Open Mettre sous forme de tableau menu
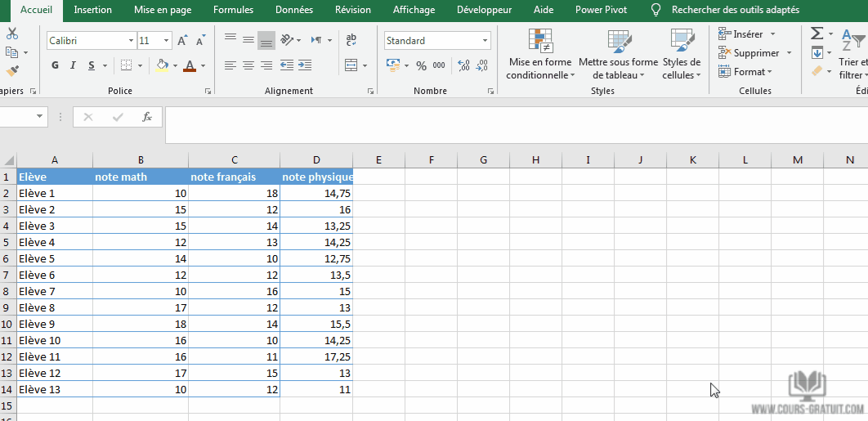This screenshot has height=421, width=868. (x=619, y=53)
